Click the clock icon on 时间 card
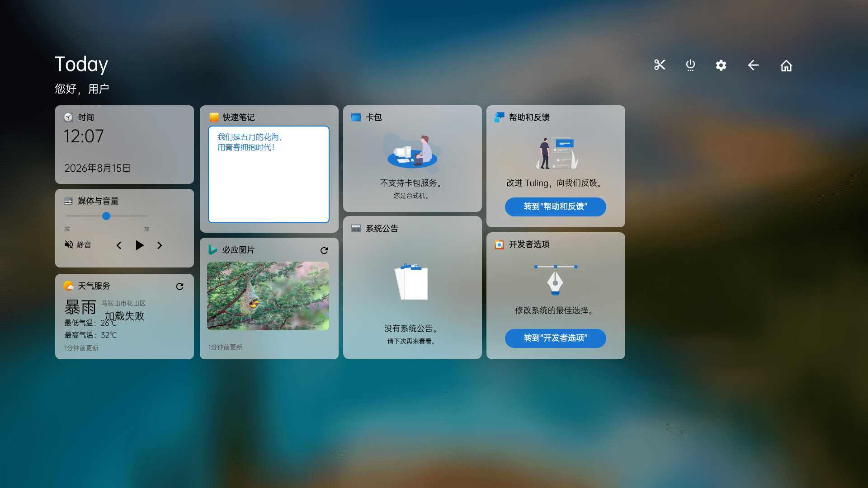868x488 pixels. tap(68, 117)
